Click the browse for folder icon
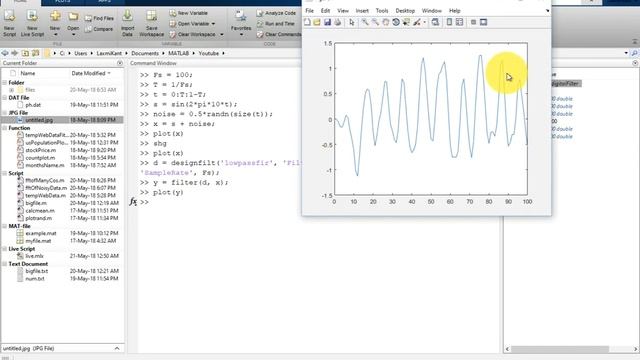This screenshot has height=360, width=640. pyautogui.click(x=36, y=53)
